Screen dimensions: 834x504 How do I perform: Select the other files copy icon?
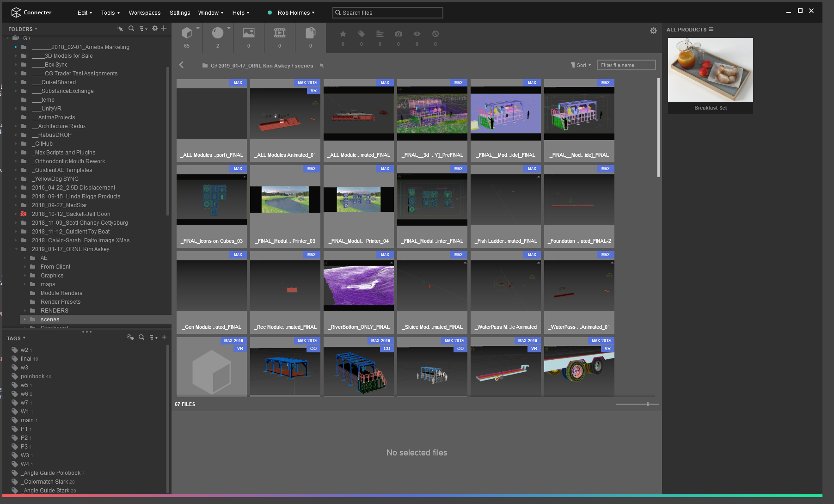pyautogui.click(x=311, y=33)
